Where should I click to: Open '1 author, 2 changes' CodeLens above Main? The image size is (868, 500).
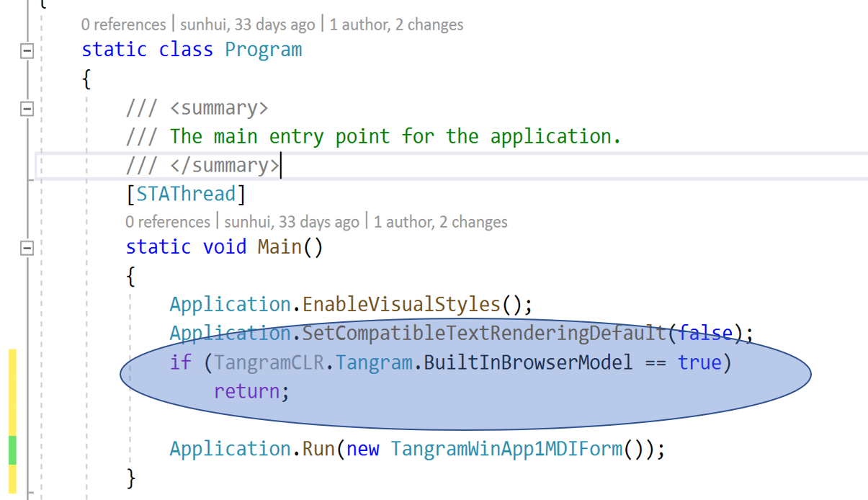tap(440, 222)
